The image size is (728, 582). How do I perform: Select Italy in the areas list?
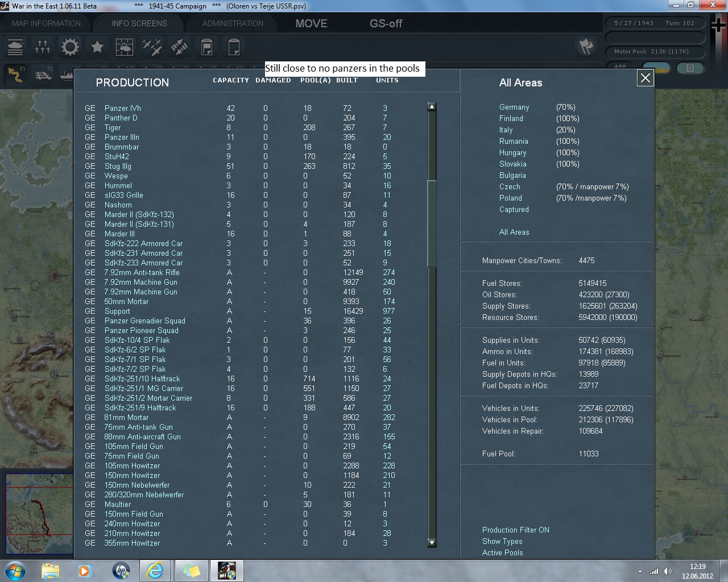(x=506, y=130)
